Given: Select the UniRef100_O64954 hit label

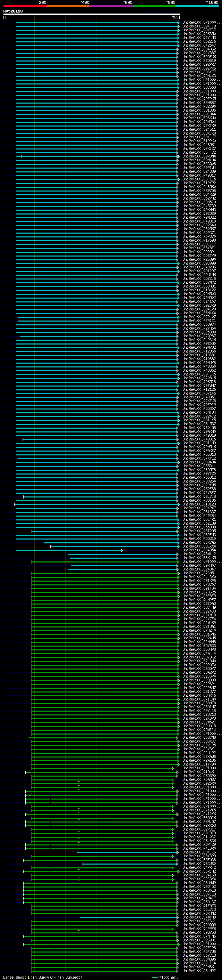Looking at the screenshot, I should coord(199,550).
